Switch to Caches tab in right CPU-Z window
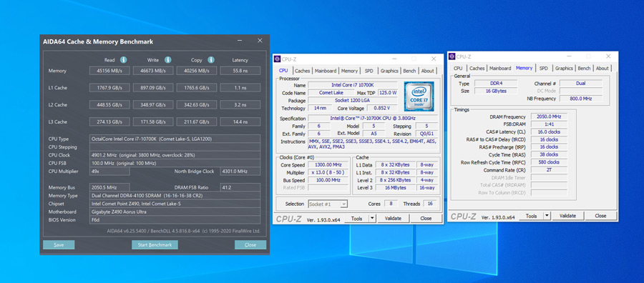Viewport: 644px width, 283px height. [x=477, y=69]
